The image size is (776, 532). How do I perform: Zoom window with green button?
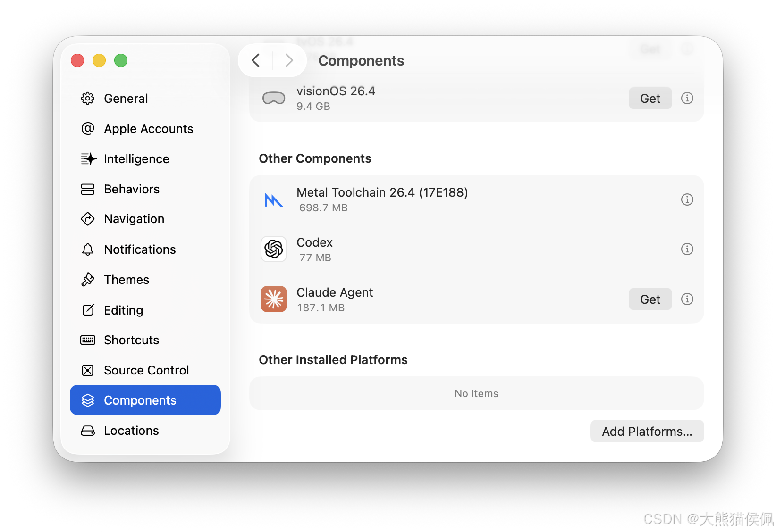(x=121, y=60)
